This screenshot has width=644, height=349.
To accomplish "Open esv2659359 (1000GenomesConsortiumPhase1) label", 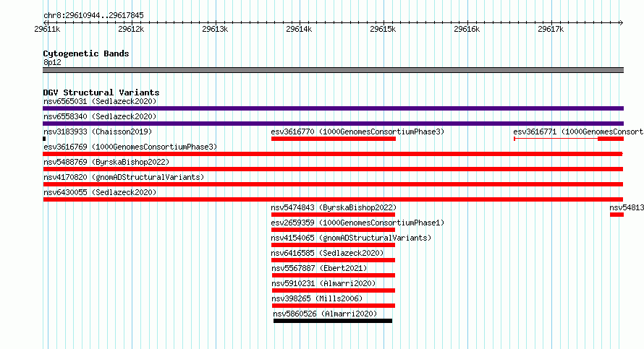I will [357, 223].
